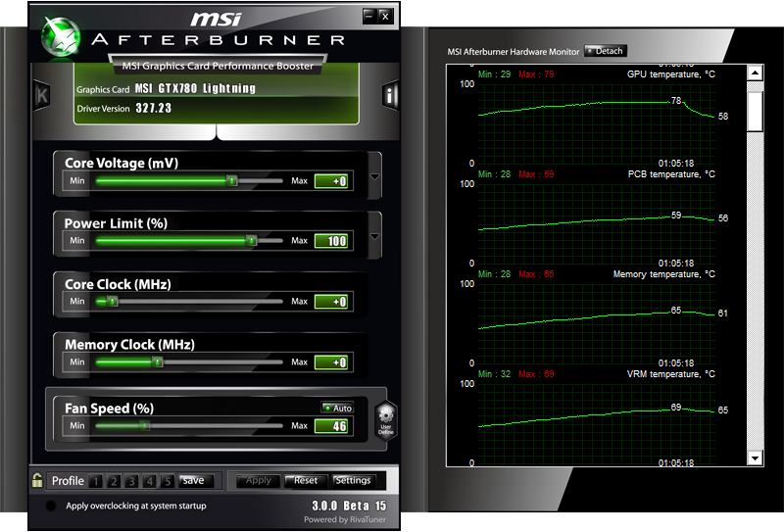This screenshot has width=784, height=532.
Task: Click the VRM temperature Min : 32 label
Action: 494,374
